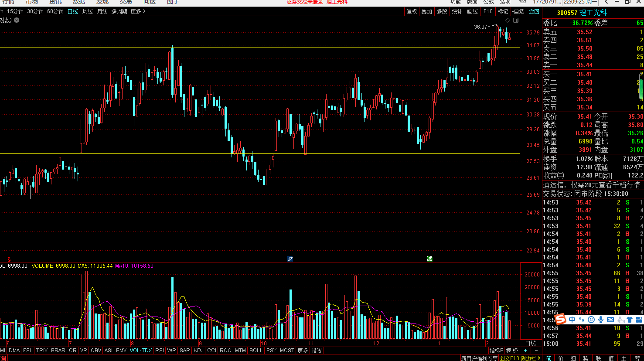
Task: Toggle Sogou punctuation mode icon
Action: point(582,320)
